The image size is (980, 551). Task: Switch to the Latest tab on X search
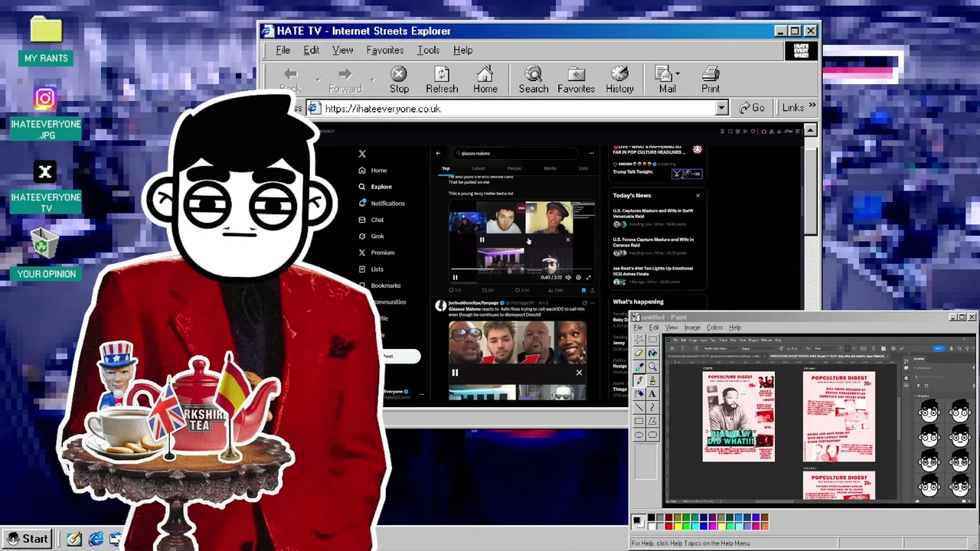click(479, 168)
